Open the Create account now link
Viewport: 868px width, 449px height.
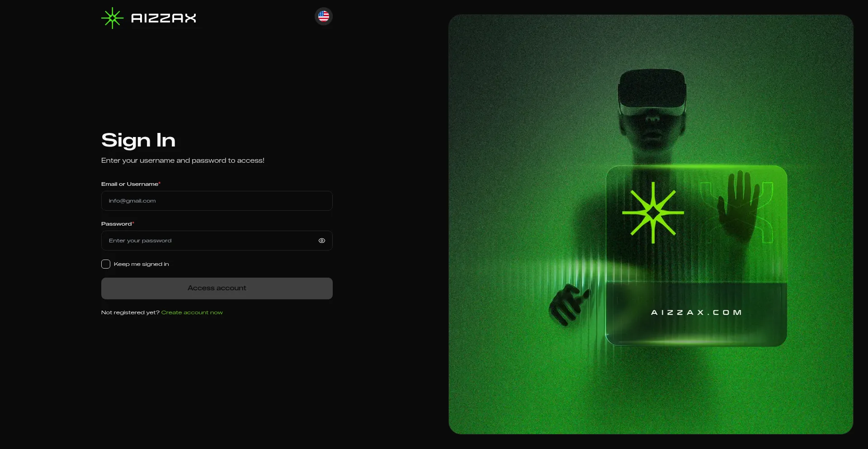point(192,312)
